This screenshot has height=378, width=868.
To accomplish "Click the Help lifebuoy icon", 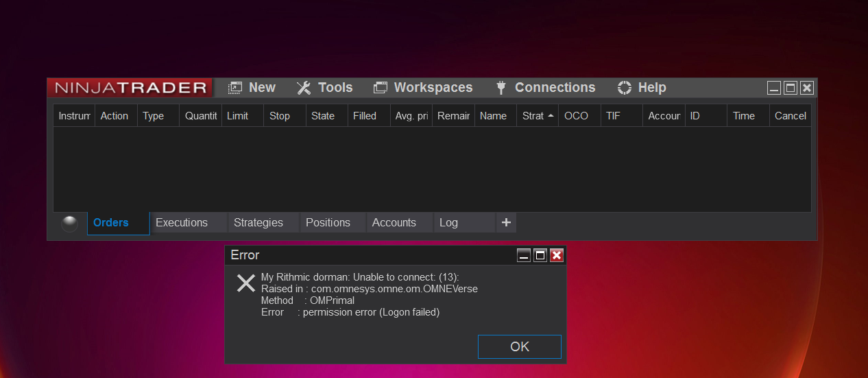I will pos(625,88).
